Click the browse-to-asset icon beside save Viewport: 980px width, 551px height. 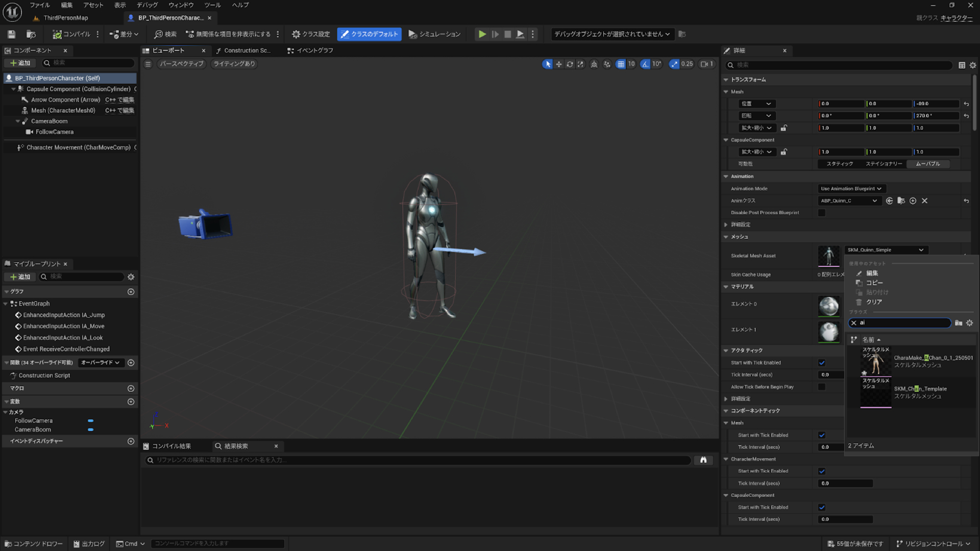pyautogui.click(x=31, y=34)
